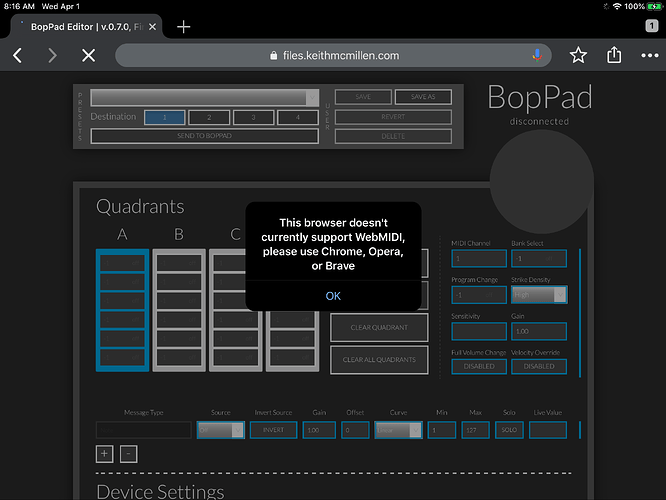The image size is (666, 500).
Task: Select Destination slot 1
Action: 165,117
